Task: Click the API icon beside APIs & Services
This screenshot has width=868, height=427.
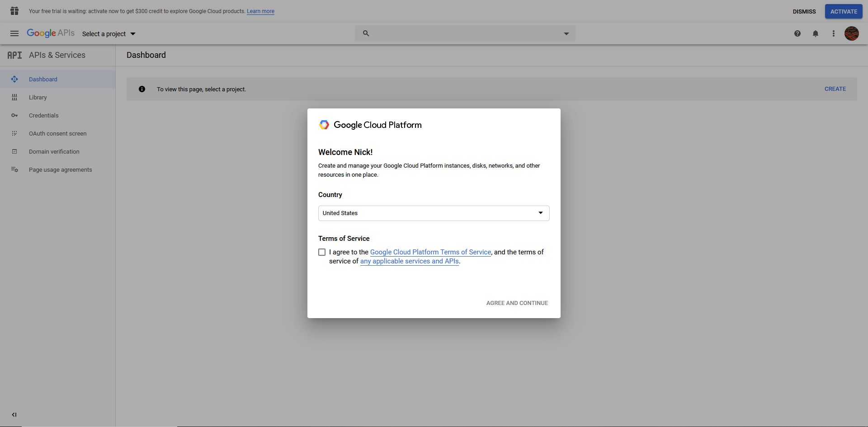Action: coord(14,55)
